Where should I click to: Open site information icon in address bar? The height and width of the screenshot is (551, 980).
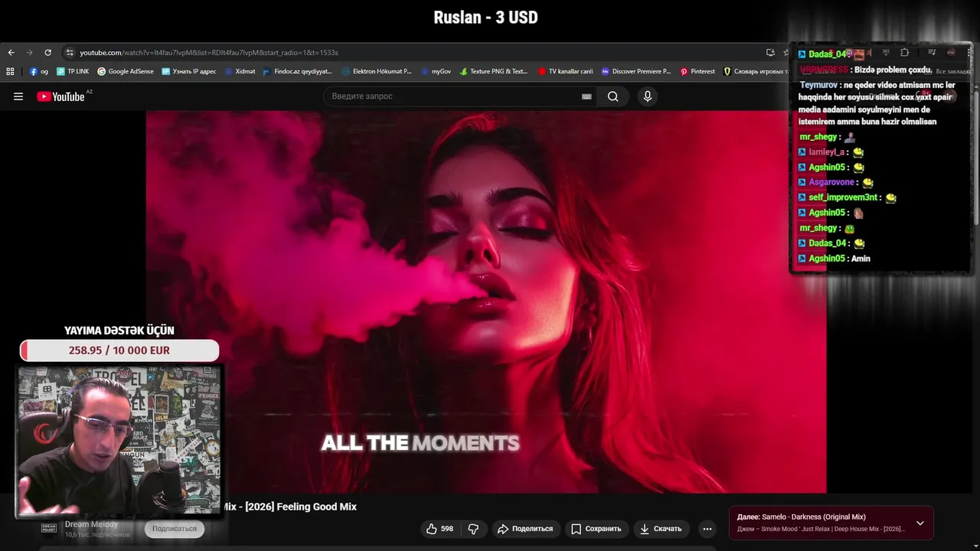(x=70, y=53)
